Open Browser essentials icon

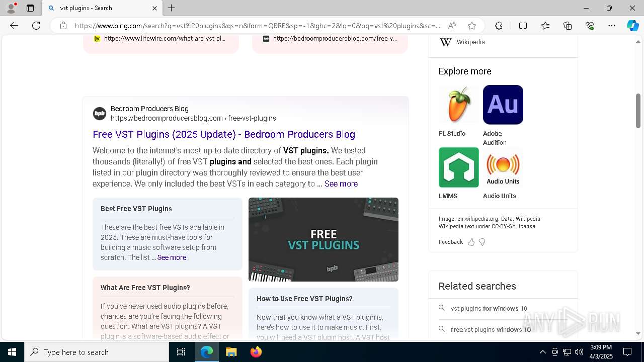(590, 26)
